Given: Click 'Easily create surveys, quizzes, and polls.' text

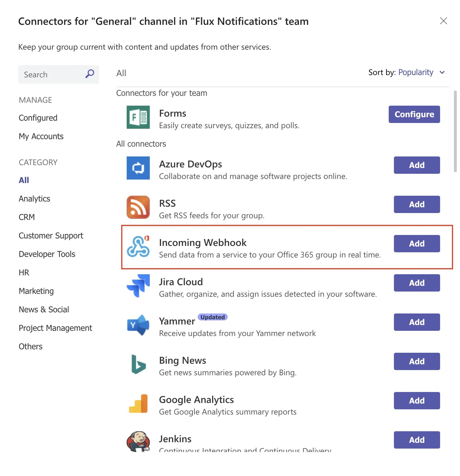Looking at the screenshot, I should [x=229, y=126].
